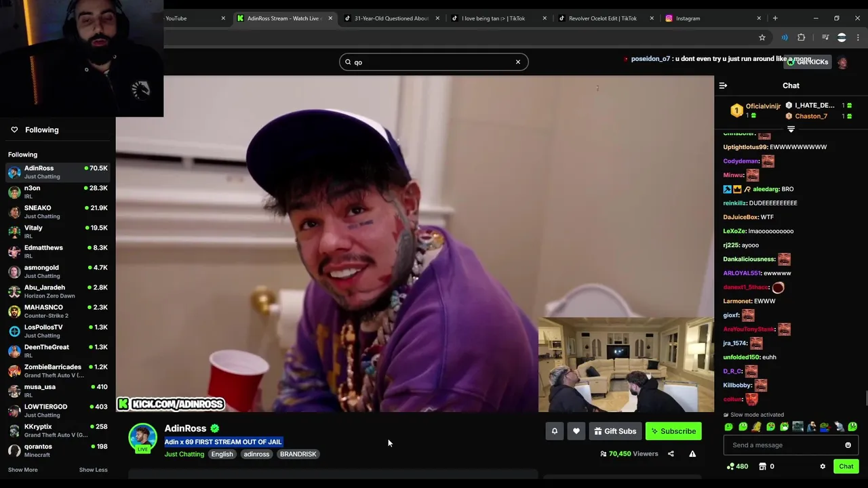Report the stream using warning icon
The height and width of the screenshot is (488, 868).
click(x=692, y=454)
